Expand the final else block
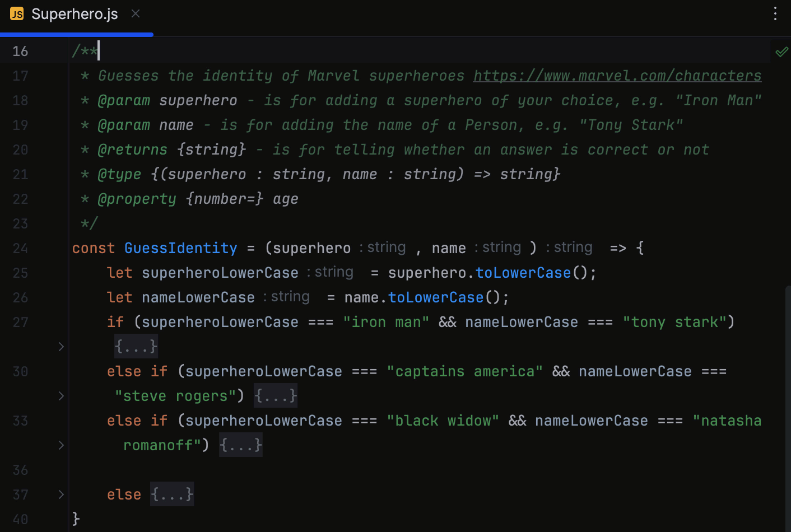 click(x=61, y=494)
